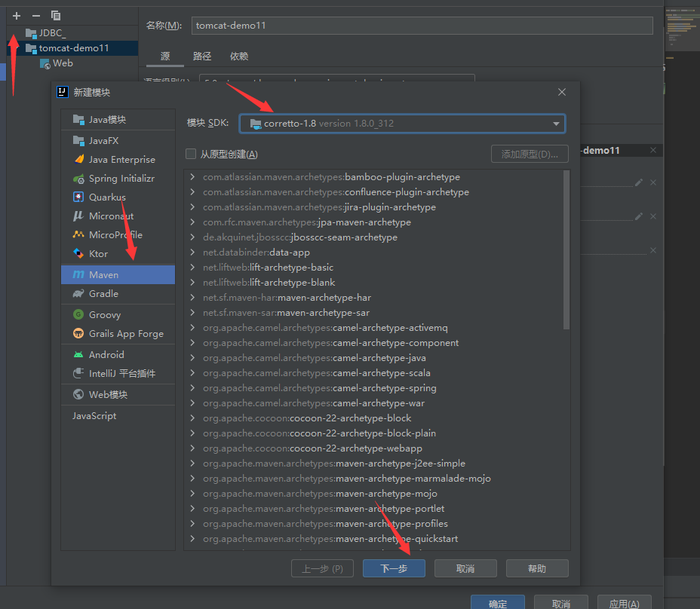The width and height of the screenshot is (700, 609).
Task: Close the 新建模块 dialog
Action: point(562,92)
